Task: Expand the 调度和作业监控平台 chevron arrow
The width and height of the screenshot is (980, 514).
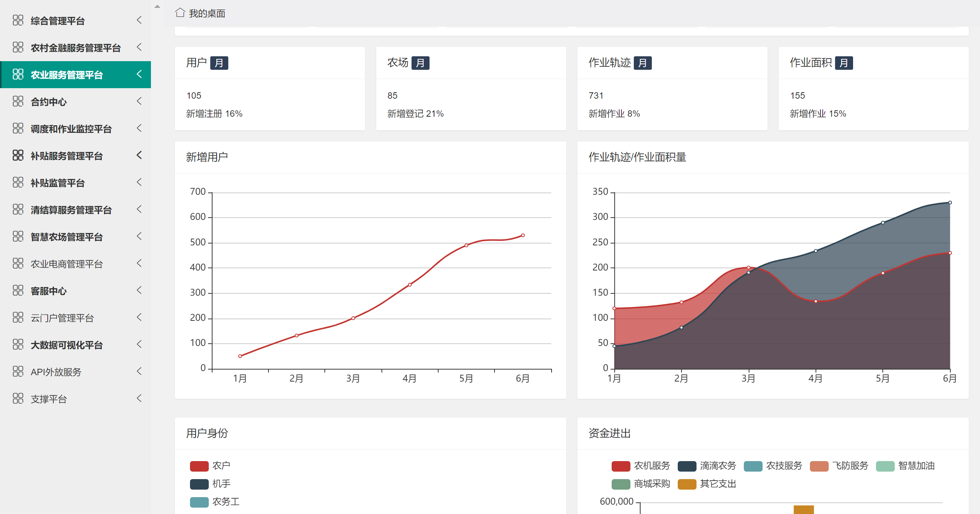Action: (139, 128)
